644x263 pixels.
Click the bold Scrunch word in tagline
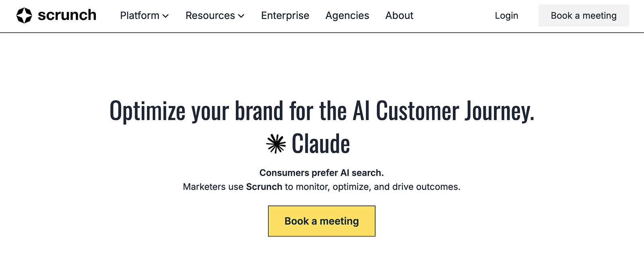(264, 187)
